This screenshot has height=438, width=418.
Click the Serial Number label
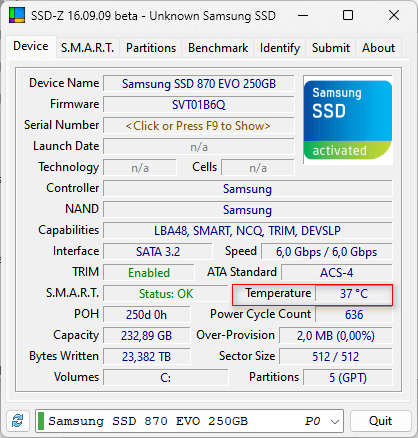pyautogui.click(x=61, y=125)
